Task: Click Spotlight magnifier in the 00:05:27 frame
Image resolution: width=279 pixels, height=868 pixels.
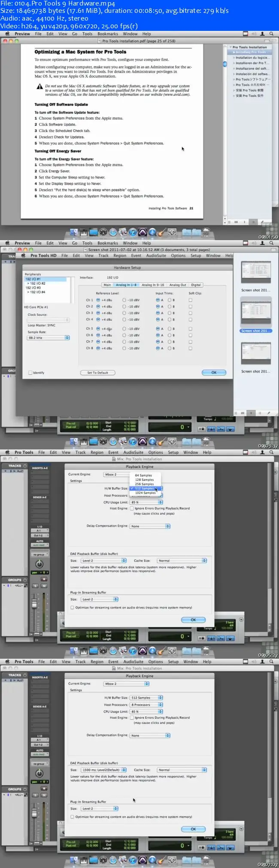Action: (x=271, y=452)
